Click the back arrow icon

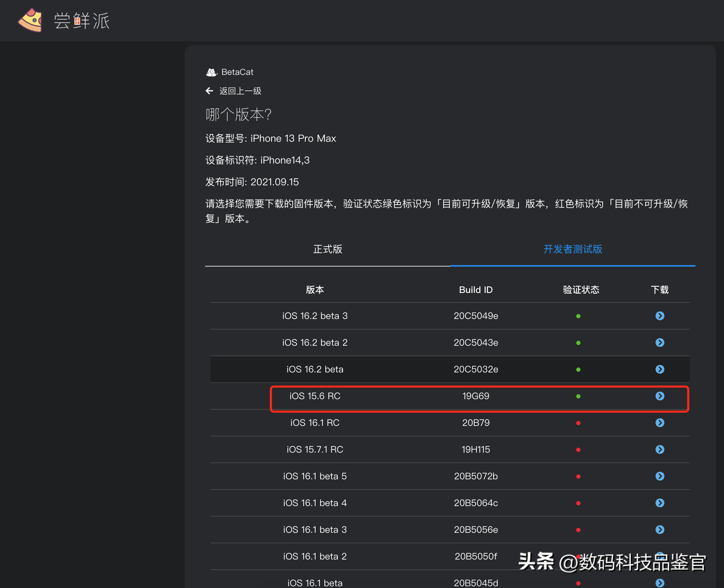(x=209, y=91)
